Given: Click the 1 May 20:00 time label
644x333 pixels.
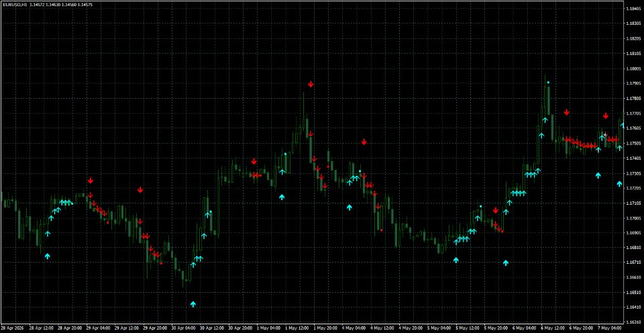Looking at the screenshot, I should [326, 328].
